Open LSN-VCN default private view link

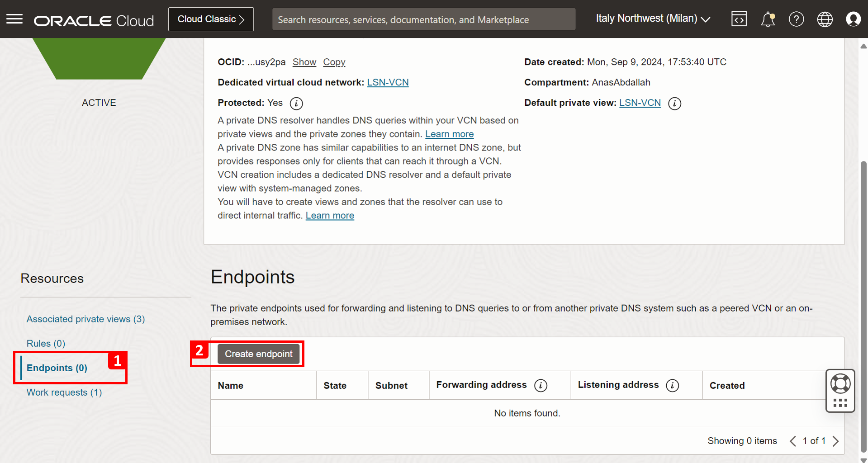[640, 103]
